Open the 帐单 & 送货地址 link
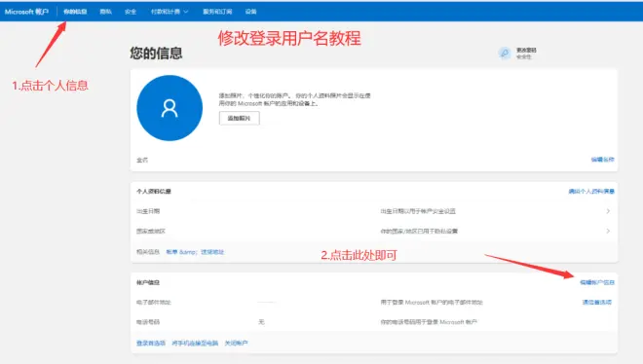Viewport: 643px width, 364px height. (x=195, y=252)
